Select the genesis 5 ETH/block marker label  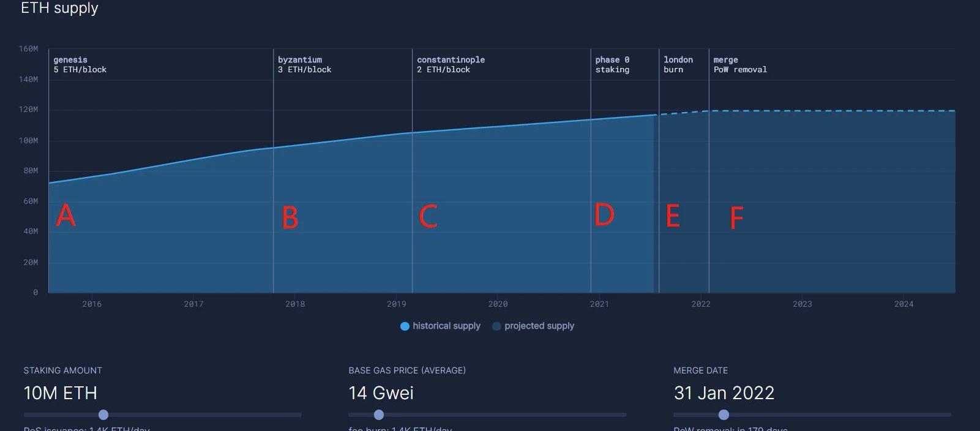coord(80,65)
